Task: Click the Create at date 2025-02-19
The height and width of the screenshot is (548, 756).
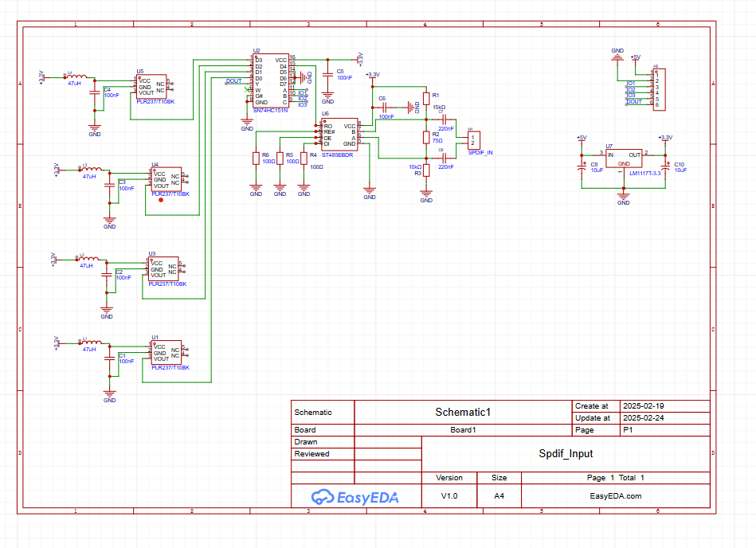Action: [644, 405]
